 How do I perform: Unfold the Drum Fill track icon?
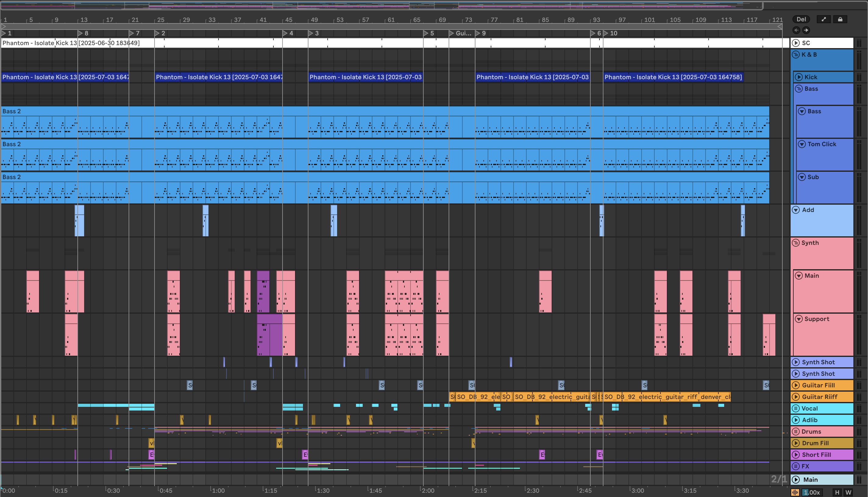796,443
